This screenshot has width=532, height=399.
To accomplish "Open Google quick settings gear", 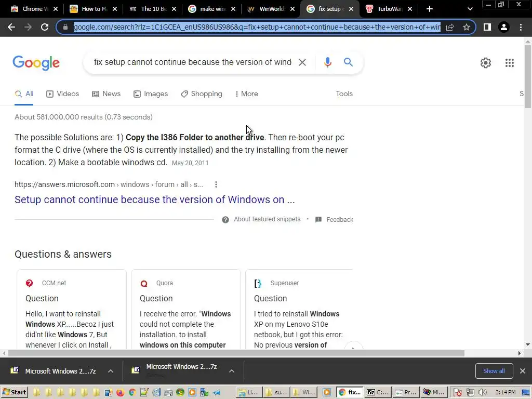I will point(486,63).
